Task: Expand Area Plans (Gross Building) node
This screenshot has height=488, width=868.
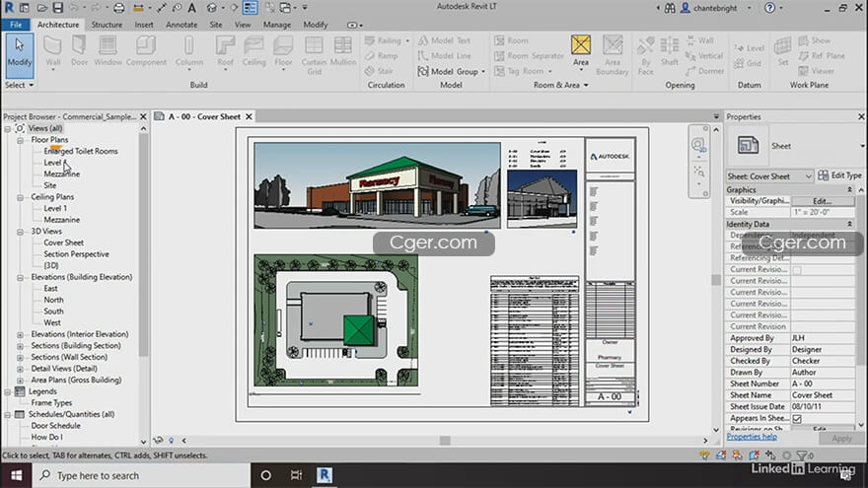Action: coord(21,381)
